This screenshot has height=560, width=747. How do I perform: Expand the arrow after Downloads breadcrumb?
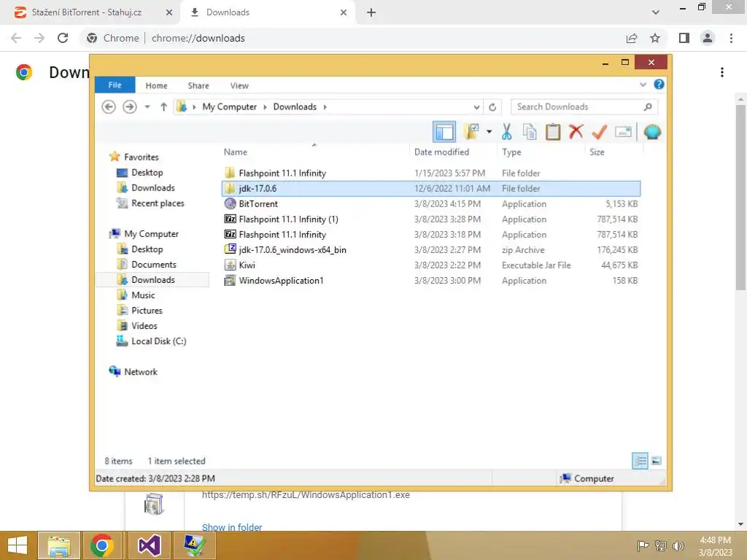click(x=325, y=106)
